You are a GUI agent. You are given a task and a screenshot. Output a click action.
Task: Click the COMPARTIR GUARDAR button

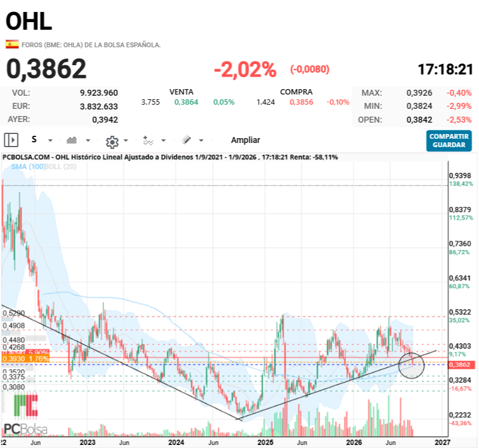pyautogui.click(x=448, y=141)
